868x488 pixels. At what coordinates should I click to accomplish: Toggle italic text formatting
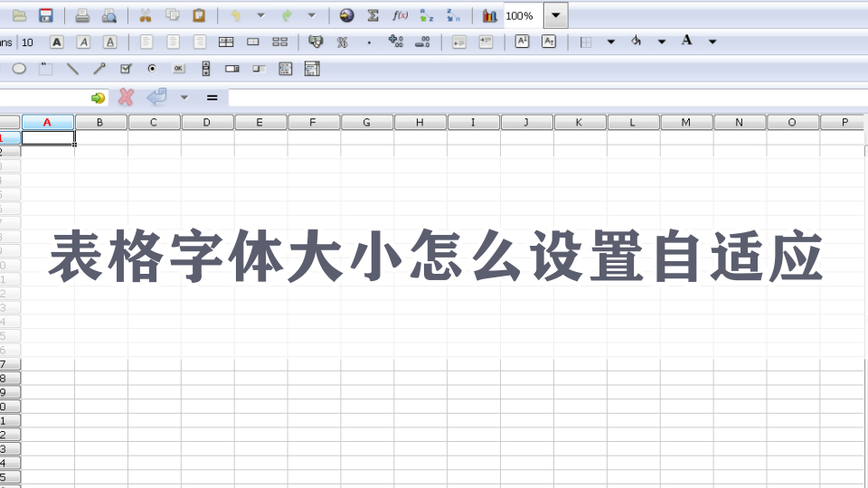point(83,42)
